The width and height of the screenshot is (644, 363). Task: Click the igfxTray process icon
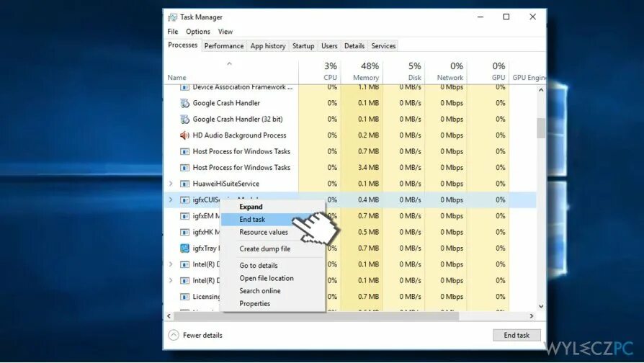(x=185, y=248)
